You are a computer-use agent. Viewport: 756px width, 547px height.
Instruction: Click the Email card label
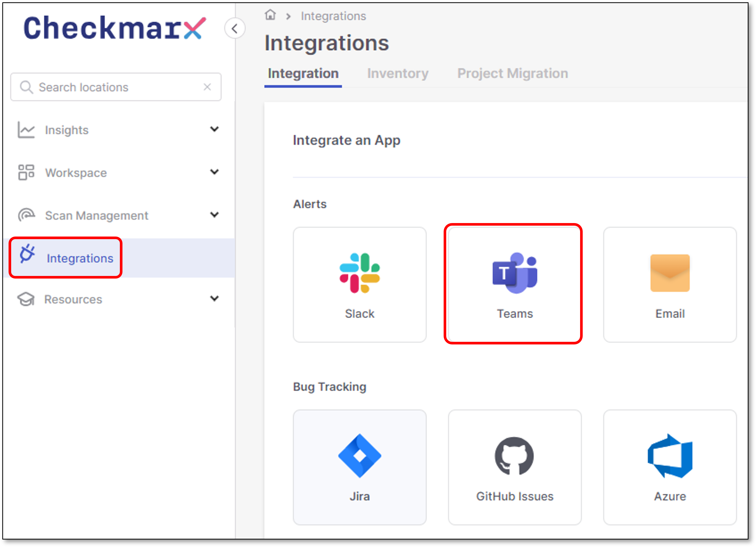pos(670,314)
